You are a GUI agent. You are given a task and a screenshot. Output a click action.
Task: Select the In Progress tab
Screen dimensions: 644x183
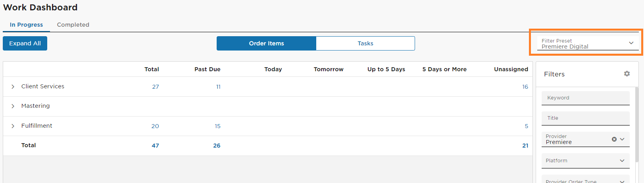pos(26,25)
